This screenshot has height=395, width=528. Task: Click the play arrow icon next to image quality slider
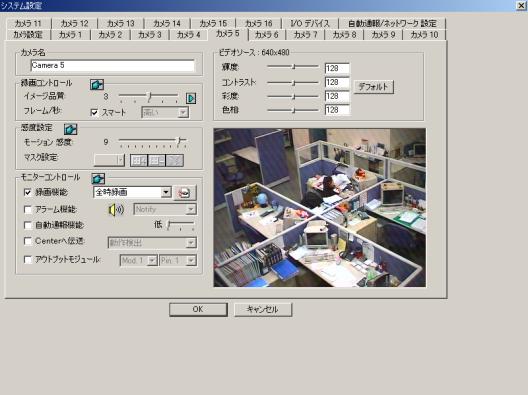point(191,98)
